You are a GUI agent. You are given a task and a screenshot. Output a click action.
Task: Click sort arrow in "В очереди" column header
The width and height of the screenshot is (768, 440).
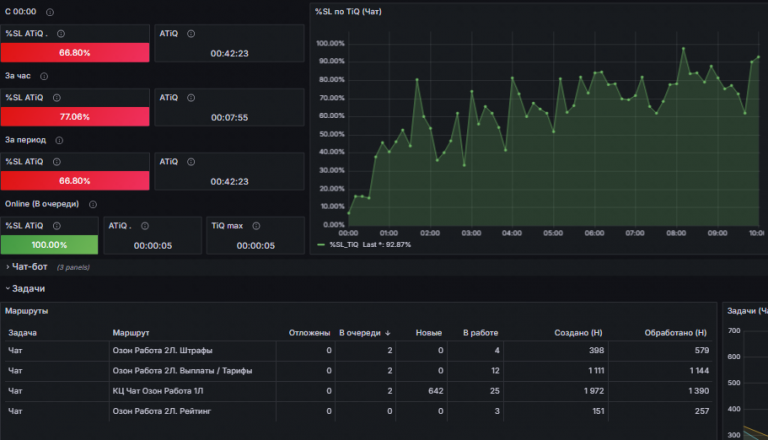click(388, 332)
